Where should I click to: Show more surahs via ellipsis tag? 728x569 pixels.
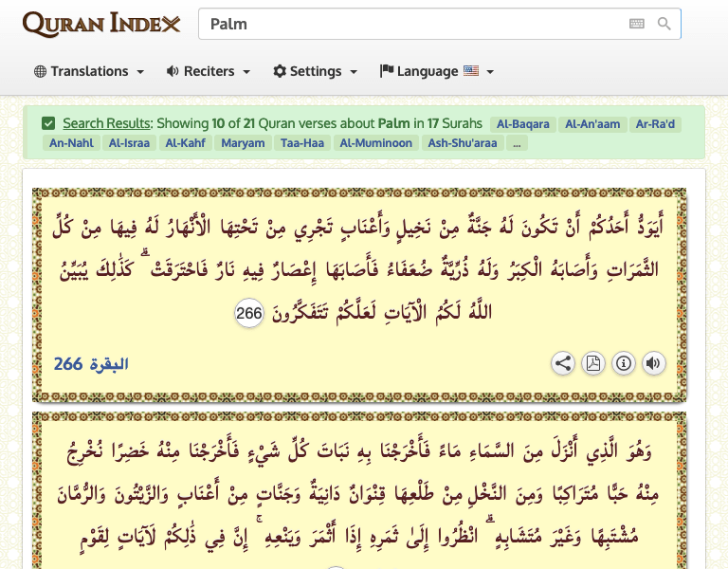(x=517, y=143)
